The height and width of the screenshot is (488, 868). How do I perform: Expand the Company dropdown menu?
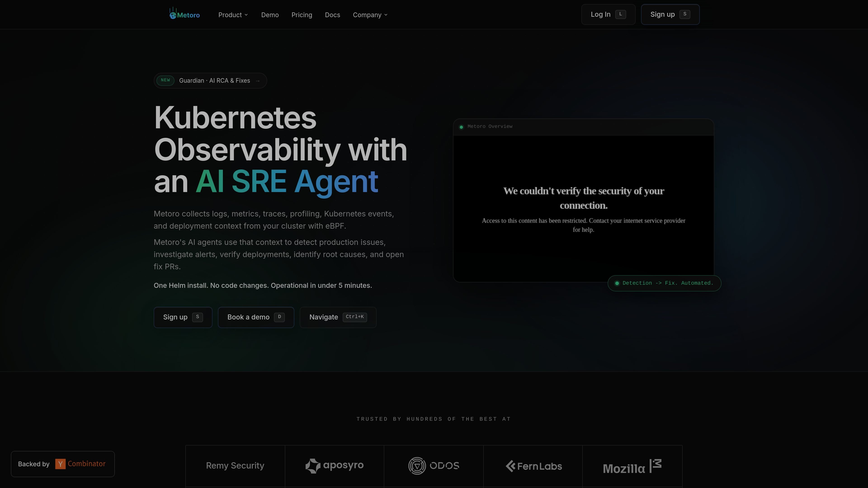[x=370, y=15]
